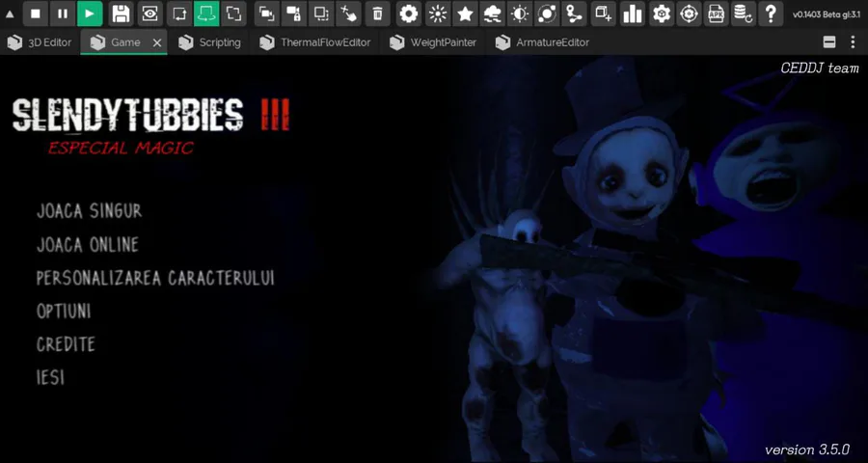Click the eye preview icon
Screen dimensions: 868x463
point(149,14)
